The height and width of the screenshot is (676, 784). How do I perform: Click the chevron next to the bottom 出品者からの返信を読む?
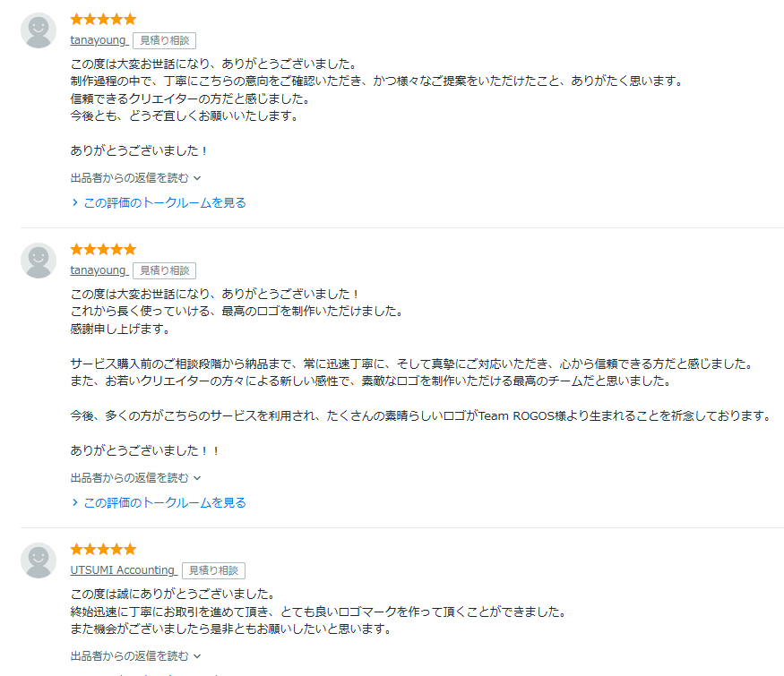196,655
